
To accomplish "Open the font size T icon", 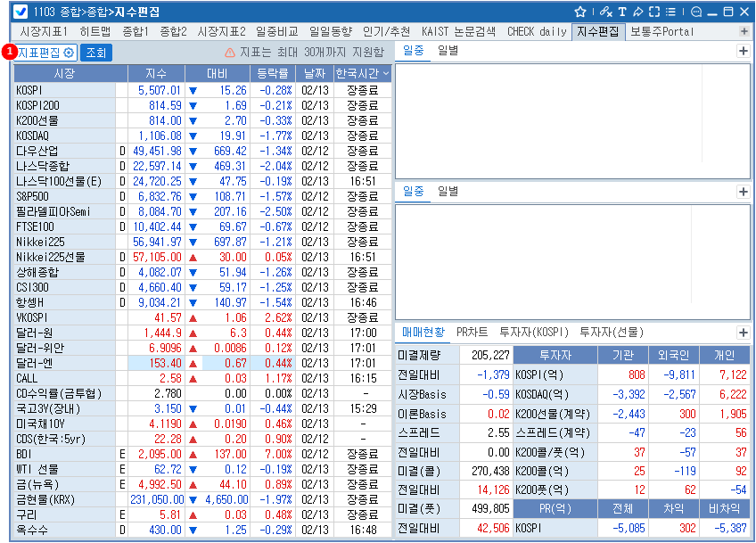I will pyautogui.click(x=622, y=12).
